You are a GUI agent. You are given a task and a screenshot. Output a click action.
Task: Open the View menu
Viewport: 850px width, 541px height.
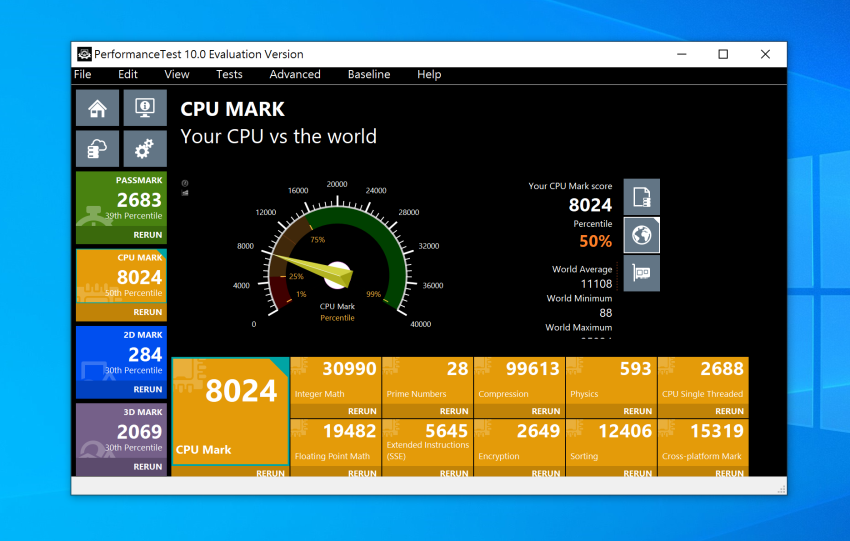coord(177,74)
